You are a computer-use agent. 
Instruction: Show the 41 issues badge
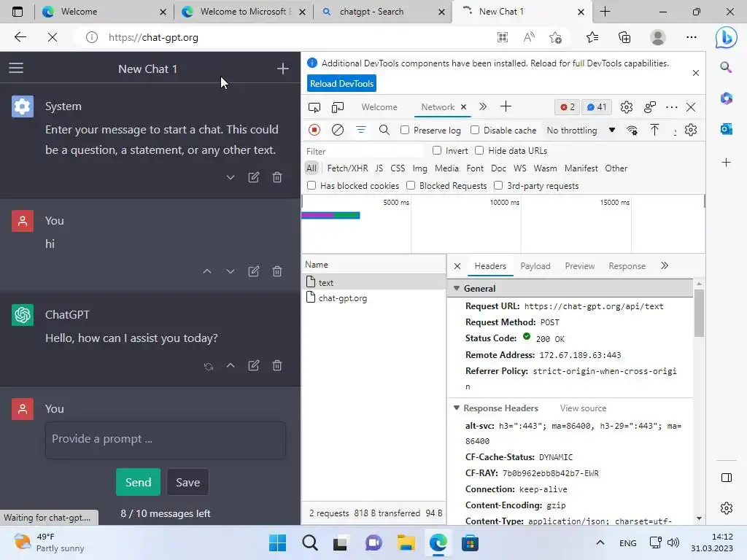pos(597,107)
